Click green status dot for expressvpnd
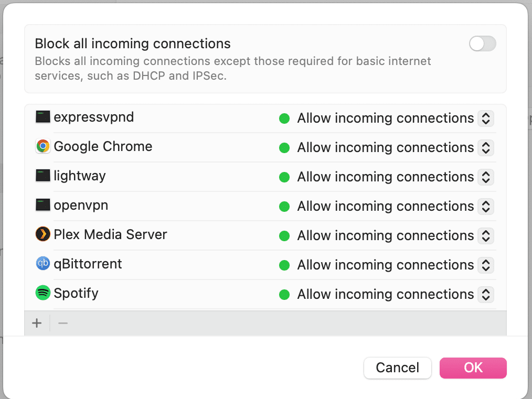Viewport: 532px width, 399px height. click(x=284, y=118)
